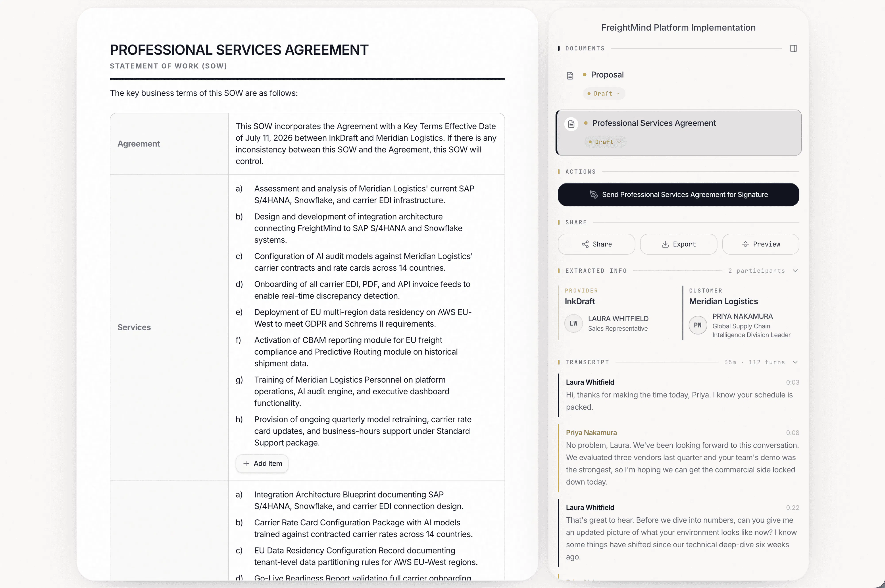Click the Export button

pos(678,244)
